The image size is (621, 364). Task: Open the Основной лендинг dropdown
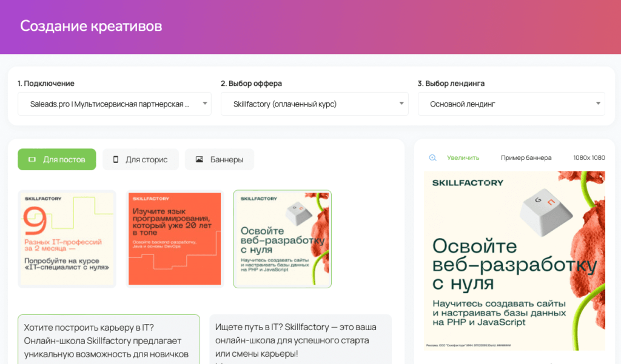tap(511, 104)
